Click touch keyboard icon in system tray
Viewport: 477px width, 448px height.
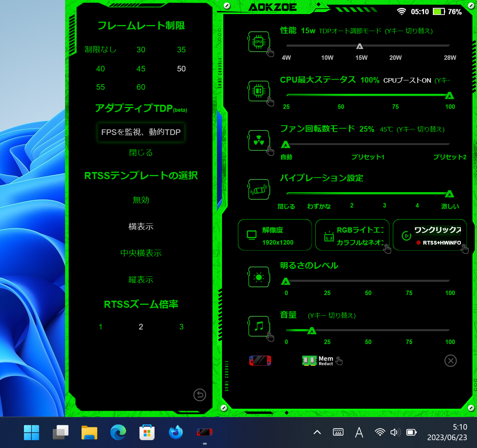pyautogui.click(x=338, y=432)
